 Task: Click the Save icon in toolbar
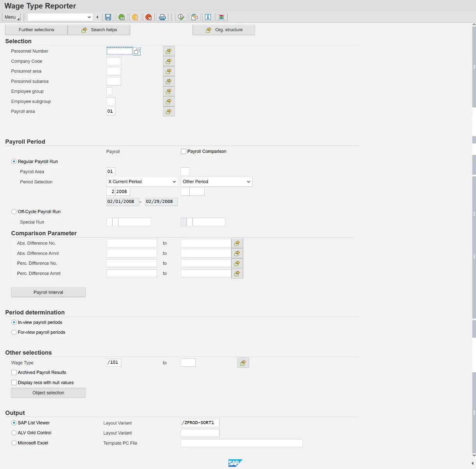(x=108, y=17)
